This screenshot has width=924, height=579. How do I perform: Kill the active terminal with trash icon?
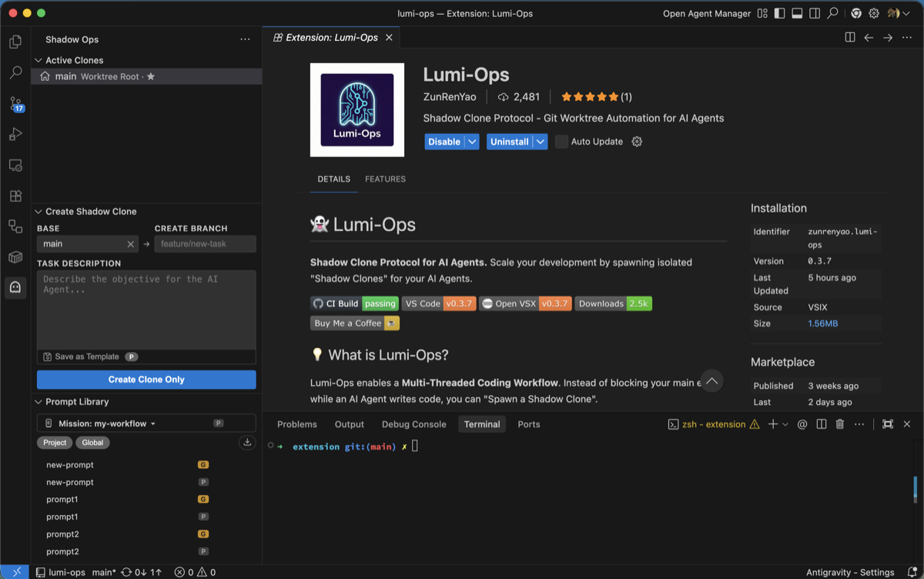click(x=839, y=424)
